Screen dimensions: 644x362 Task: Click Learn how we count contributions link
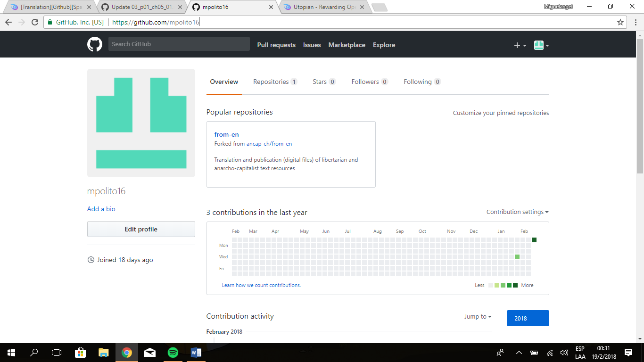(x=261, y=285)
